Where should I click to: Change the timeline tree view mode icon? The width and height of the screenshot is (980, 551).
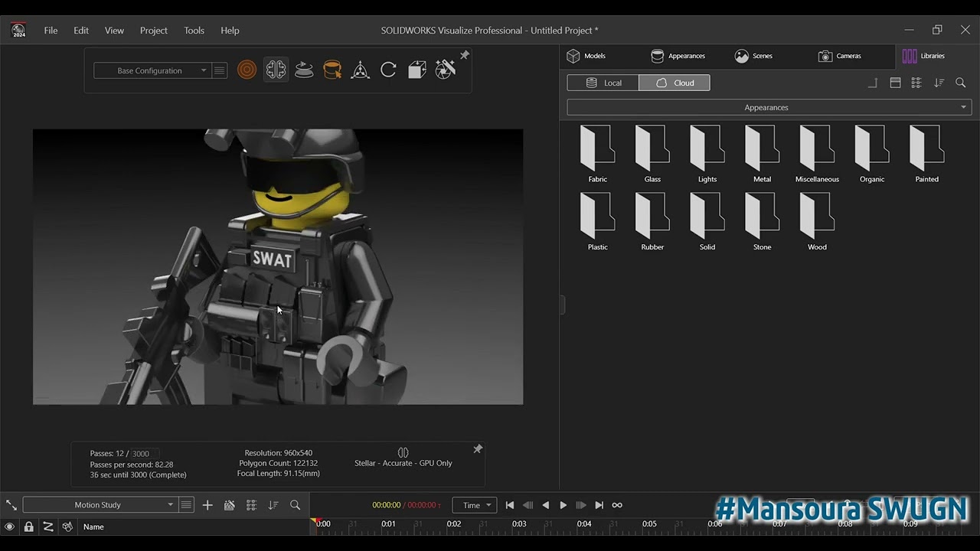[251, 505]
